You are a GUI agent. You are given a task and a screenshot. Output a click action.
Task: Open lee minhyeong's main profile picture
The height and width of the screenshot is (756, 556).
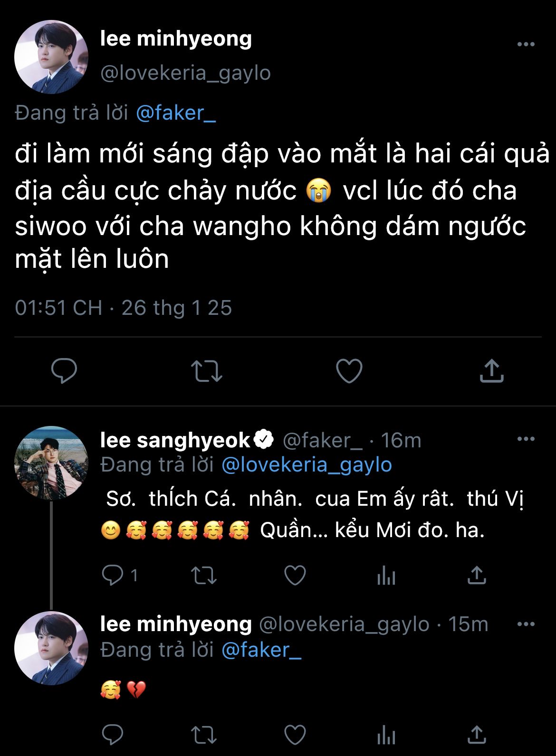[51, 57]
